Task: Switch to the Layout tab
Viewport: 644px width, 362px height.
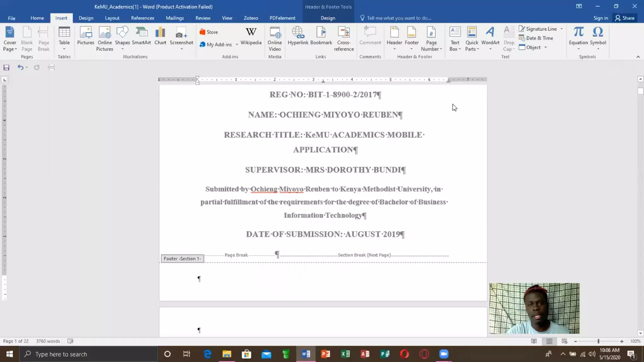Action: 112,18
